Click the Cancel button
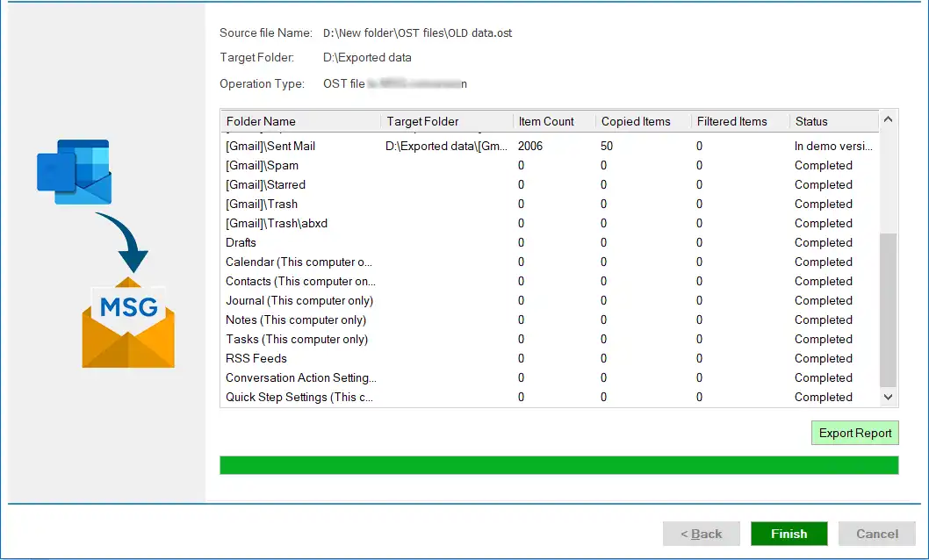The image size is (929, 560). pyautogui.click(x=877, y=534)
